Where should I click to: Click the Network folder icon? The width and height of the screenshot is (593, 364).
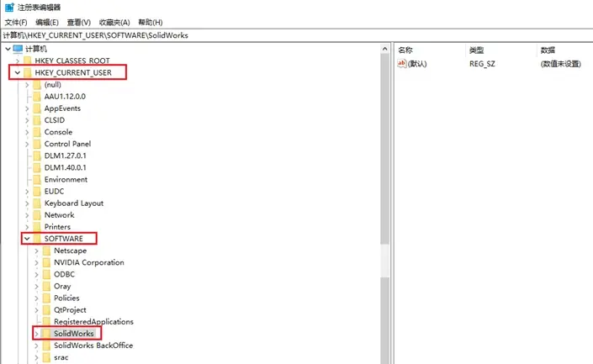coord(37,215)
